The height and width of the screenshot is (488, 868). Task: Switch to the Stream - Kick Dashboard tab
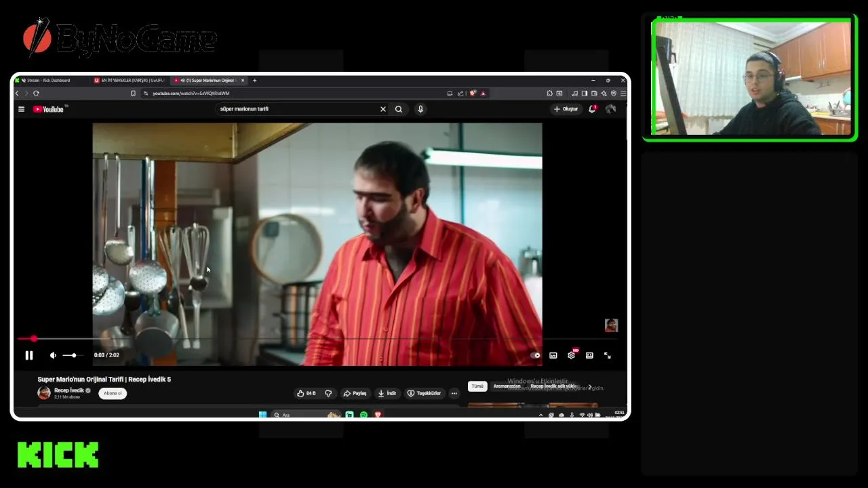click(x=50, y=80)
